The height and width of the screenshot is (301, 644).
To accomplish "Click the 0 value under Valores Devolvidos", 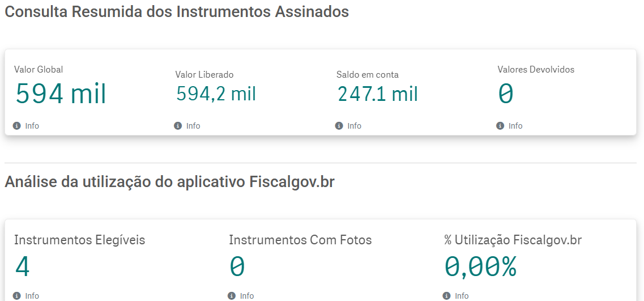I will [506, 94].
